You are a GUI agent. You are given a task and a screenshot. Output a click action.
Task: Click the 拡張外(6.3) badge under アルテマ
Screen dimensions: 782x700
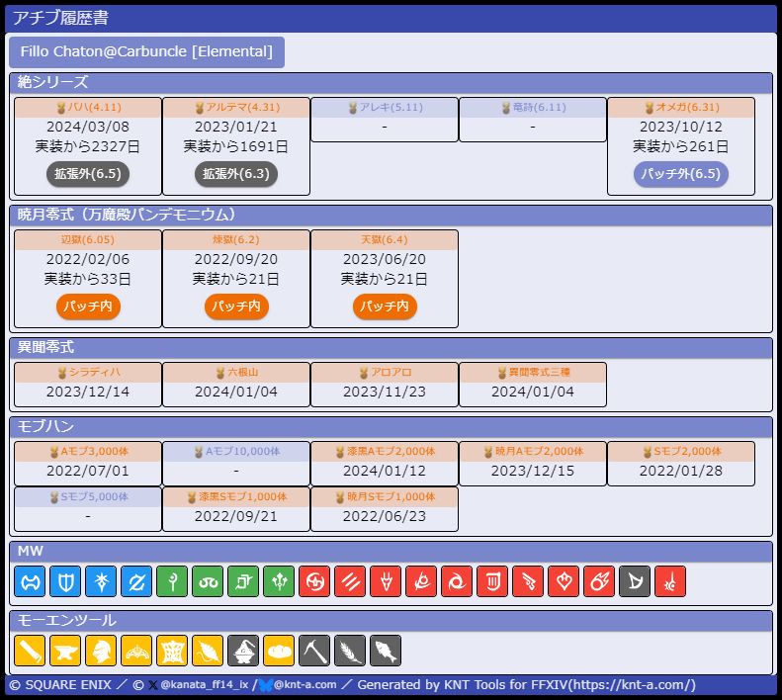236,174
